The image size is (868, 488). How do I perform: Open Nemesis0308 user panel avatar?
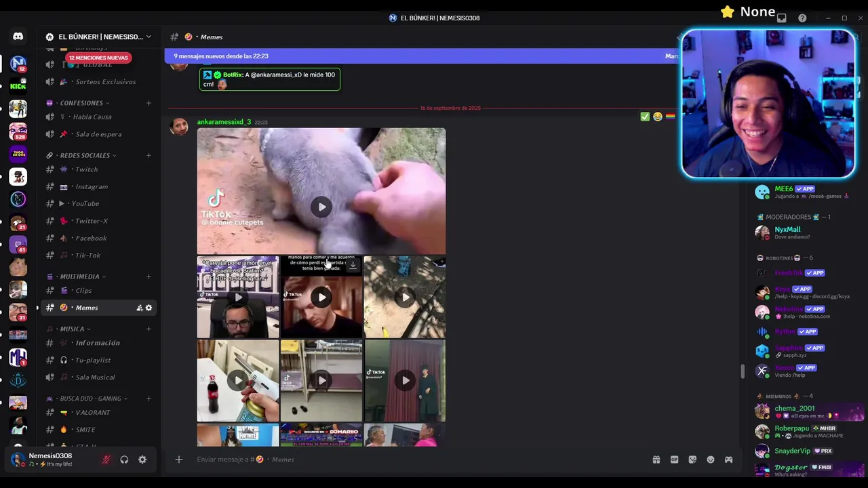tap(18, 460)
